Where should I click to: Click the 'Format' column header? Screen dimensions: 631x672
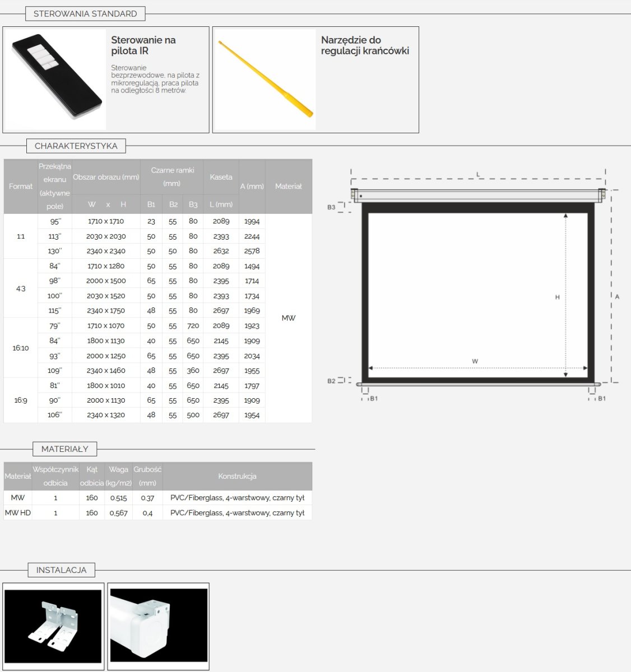point(21,186)
